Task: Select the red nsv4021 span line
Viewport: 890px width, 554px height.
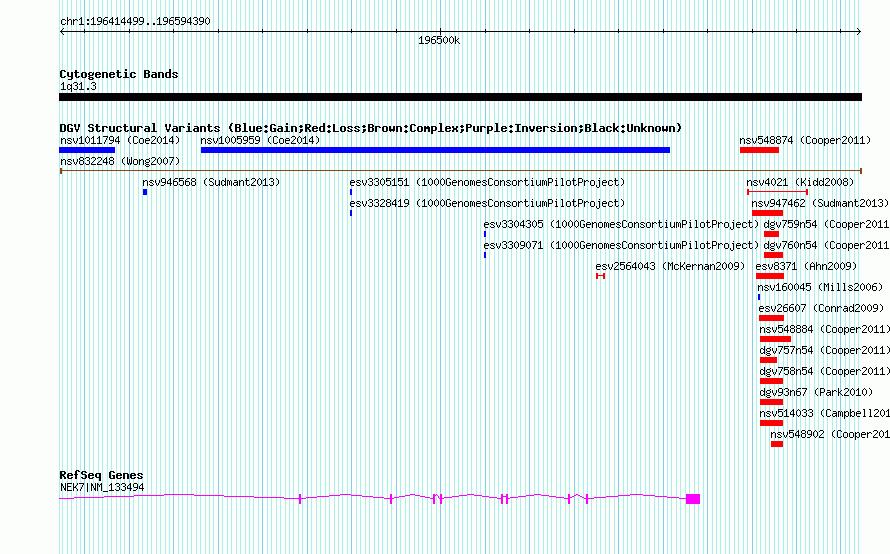Action: point(778,192)
